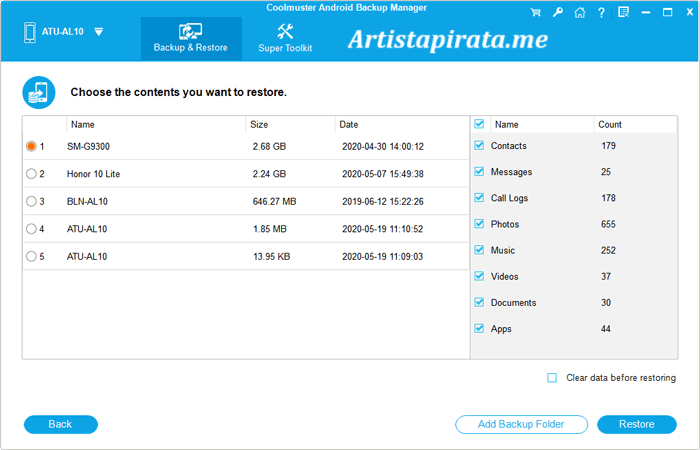Click the BLN-AL10 backup name
700x450 pixels.
click(x=87, y=202)
